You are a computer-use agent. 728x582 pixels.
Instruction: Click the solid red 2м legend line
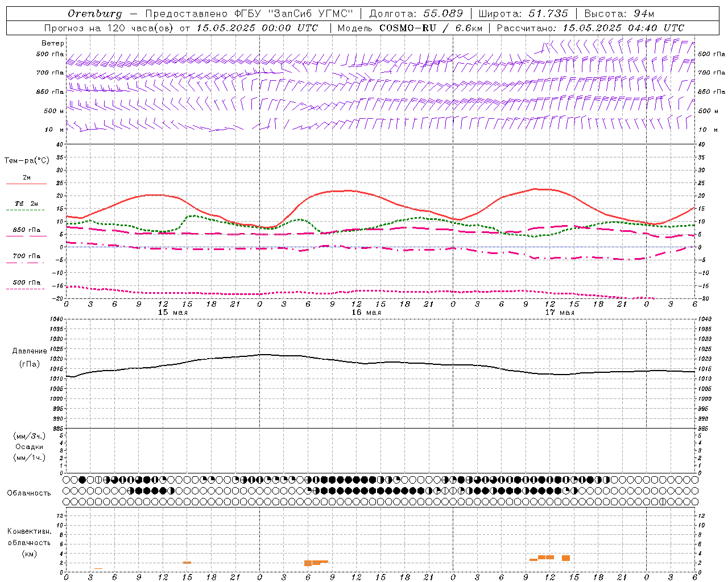[26, 184]
